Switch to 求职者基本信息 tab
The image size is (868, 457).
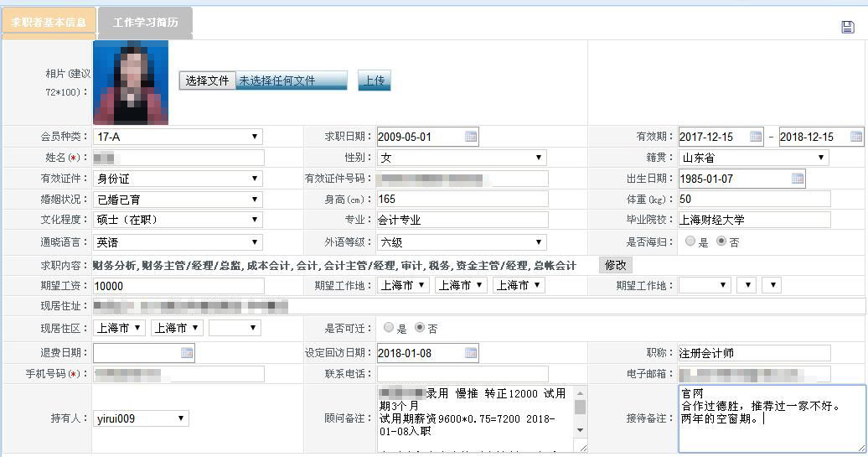[49, 23]
